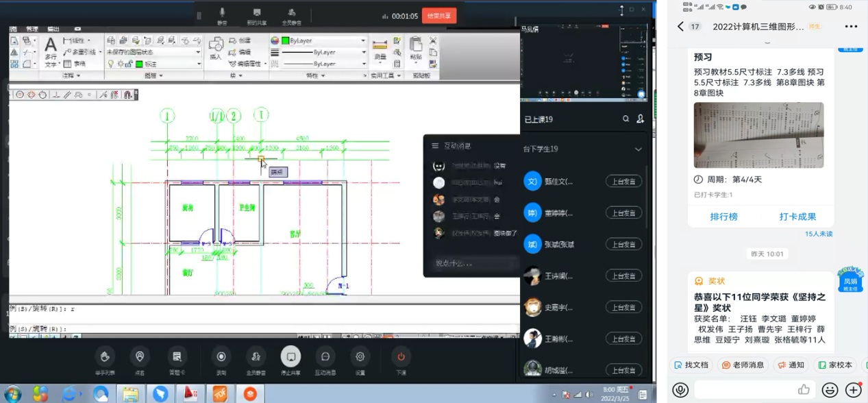Open the homework photo thumbnail

pos(758,135)
